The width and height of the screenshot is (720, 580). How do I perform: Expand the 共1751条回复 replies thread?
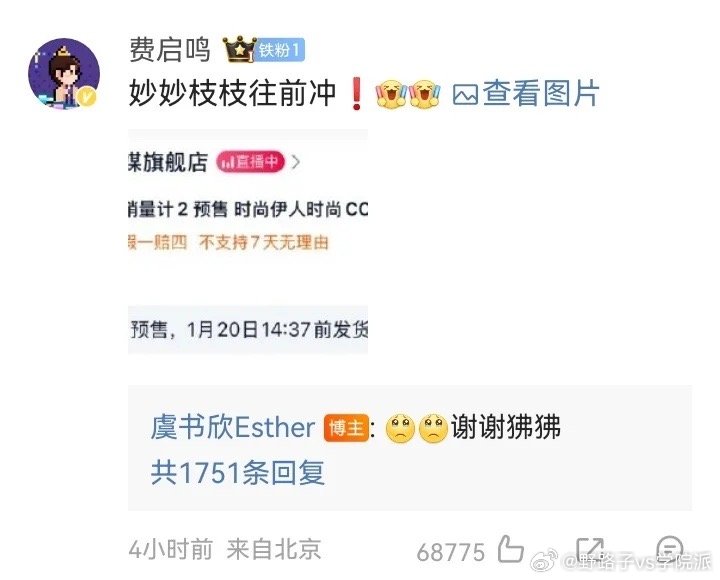click(x=238, y=473)
